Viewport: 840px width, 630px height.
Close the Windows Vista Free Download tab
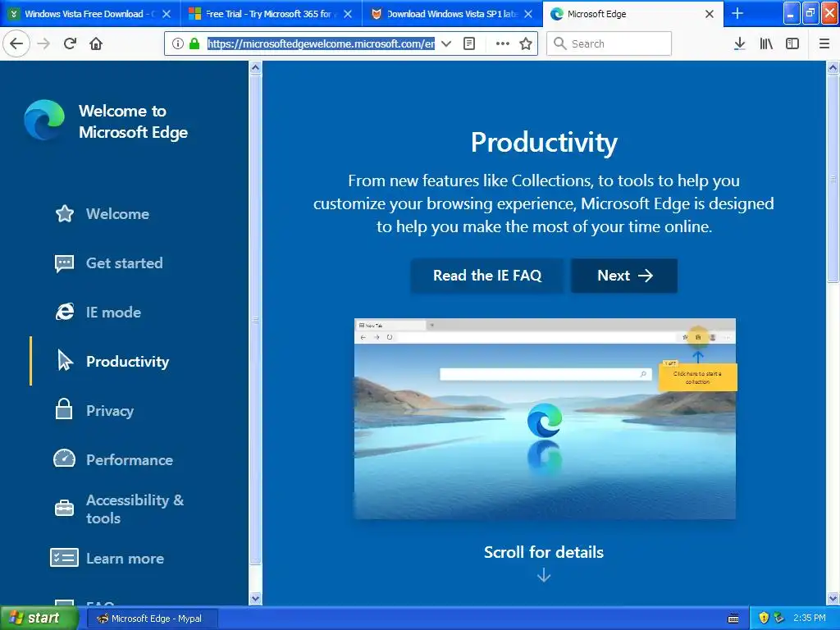167,14
